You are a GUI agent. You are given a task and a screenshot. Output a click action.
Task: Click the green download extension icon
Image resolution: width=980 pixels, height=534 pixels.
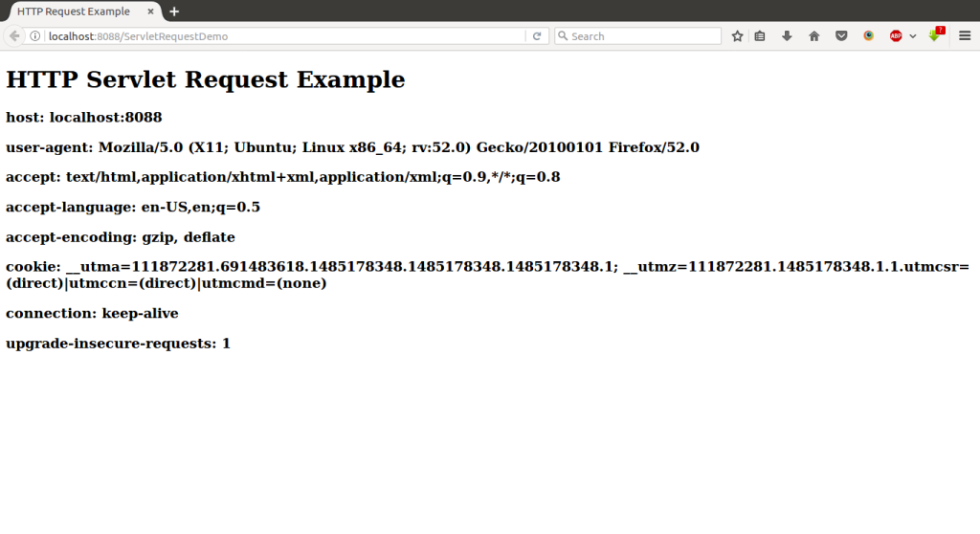(x=935, y=36)
